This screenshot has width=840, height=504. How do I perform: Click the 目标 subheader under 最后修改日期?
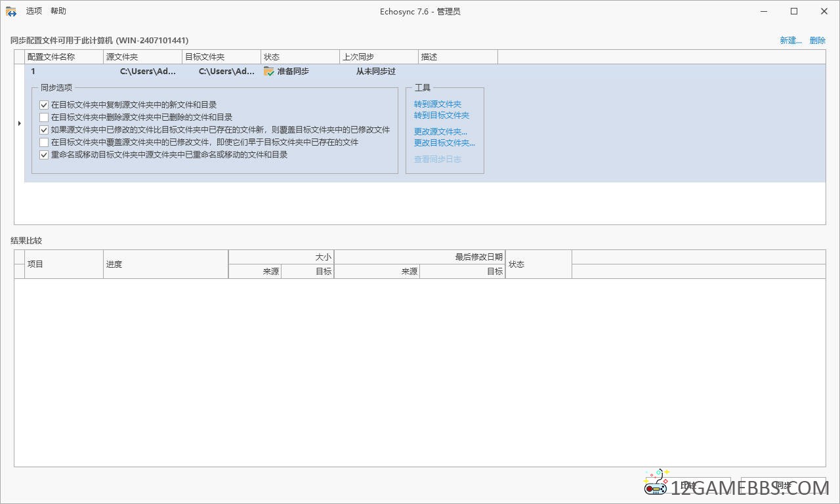tap(462, 271)
